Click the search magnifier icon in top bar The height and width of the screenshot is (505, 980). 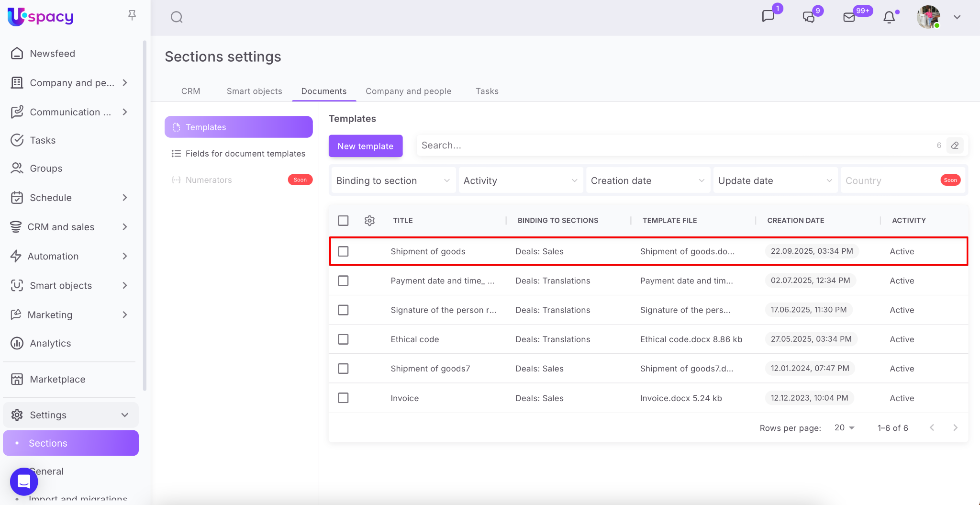[177, 17]
